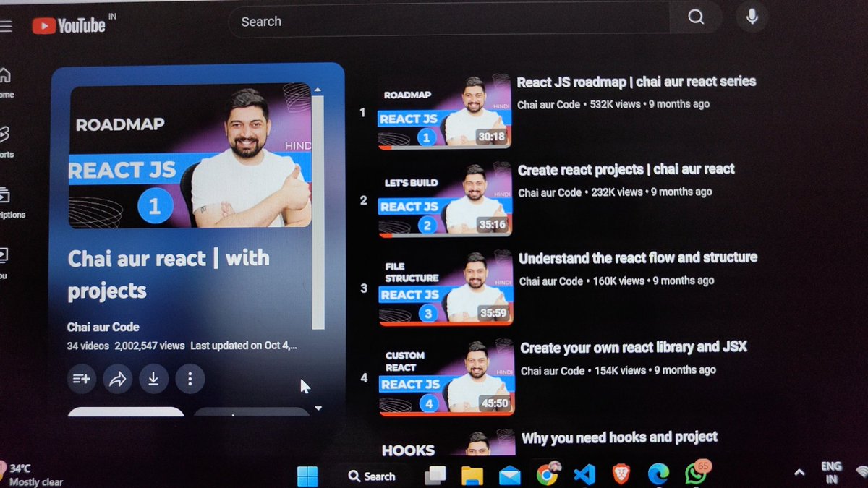Open Subscriptions in the sidebar

[x=10, y=202]
